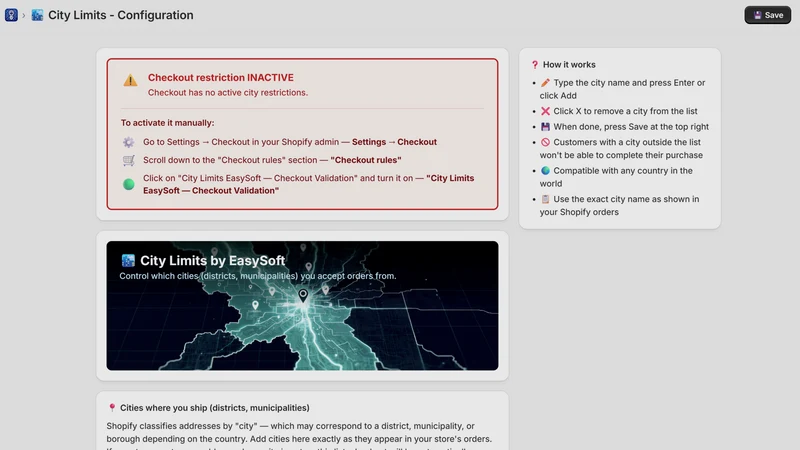
Task: Click the breadcrumb chevron separator
Action: pos(23,16)
